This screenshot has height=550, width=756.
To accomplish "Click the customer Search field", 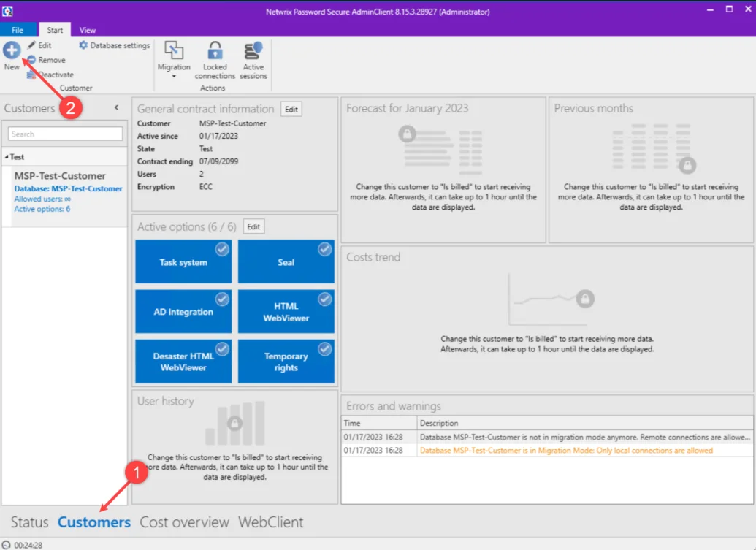I will click(65, 134).
